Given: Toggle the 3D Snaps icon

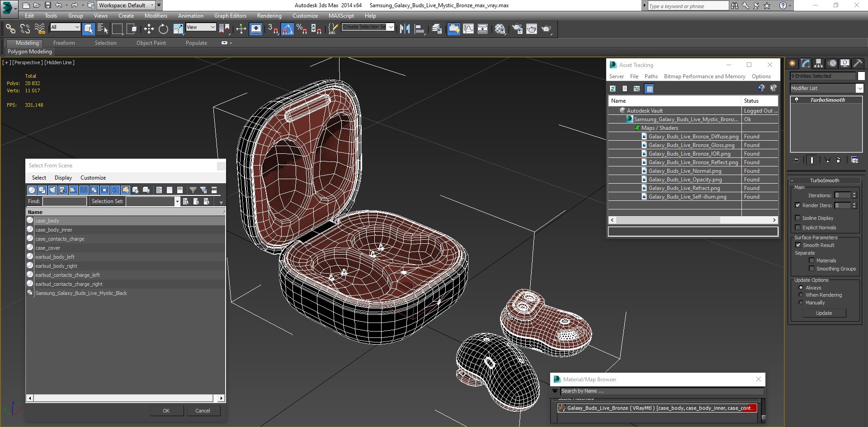Looking at the screenshot, I should pyautogui.click(x=273, y=29).
